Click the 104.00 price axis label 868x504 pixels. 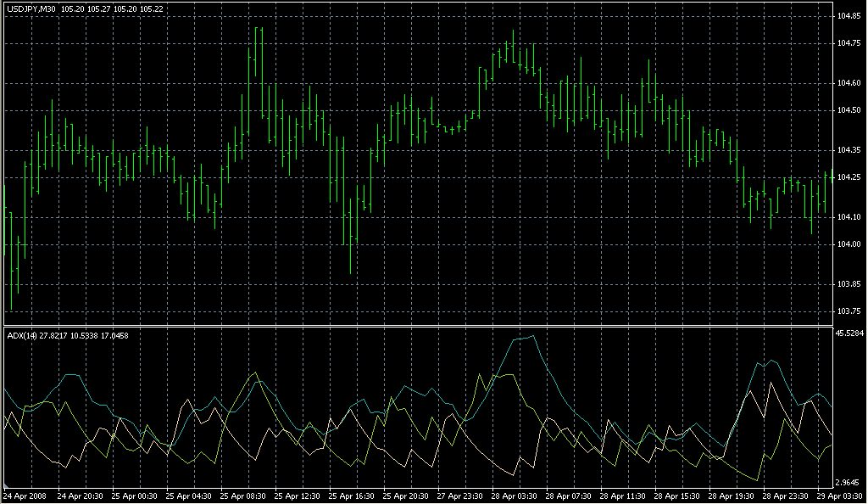pyautogui.click(x=849, y=244)
